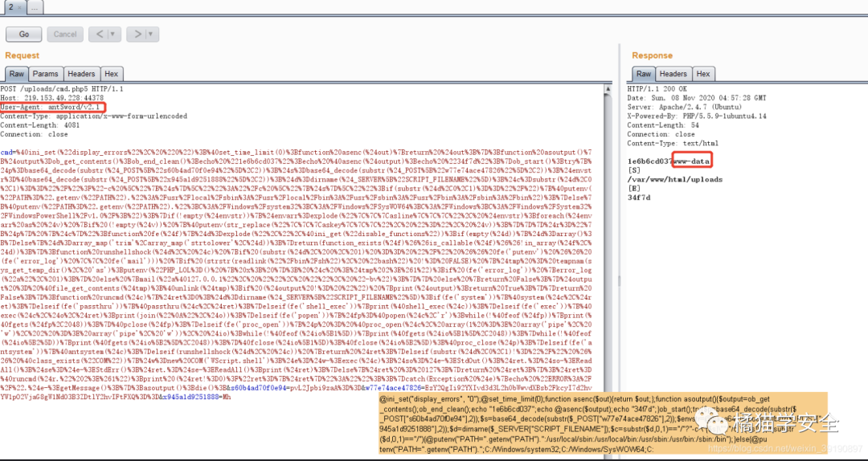The image size is (868, 461).
Task: Go back to previous request in history
Action: [x=100, y=35]
